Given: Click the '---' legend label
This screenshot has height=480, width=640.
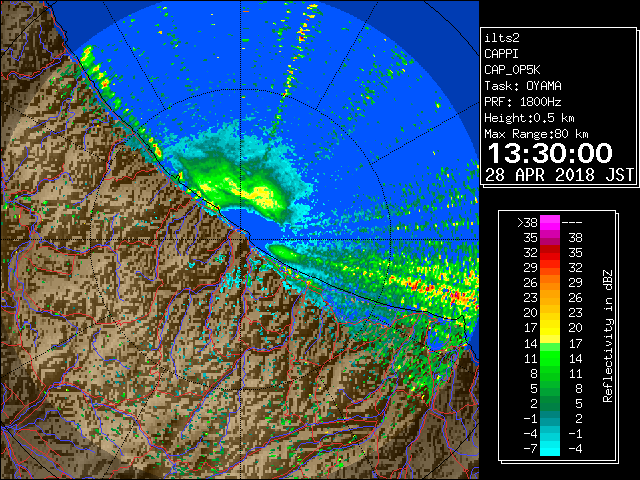Looking at the screenshot, I should (572, 223).
